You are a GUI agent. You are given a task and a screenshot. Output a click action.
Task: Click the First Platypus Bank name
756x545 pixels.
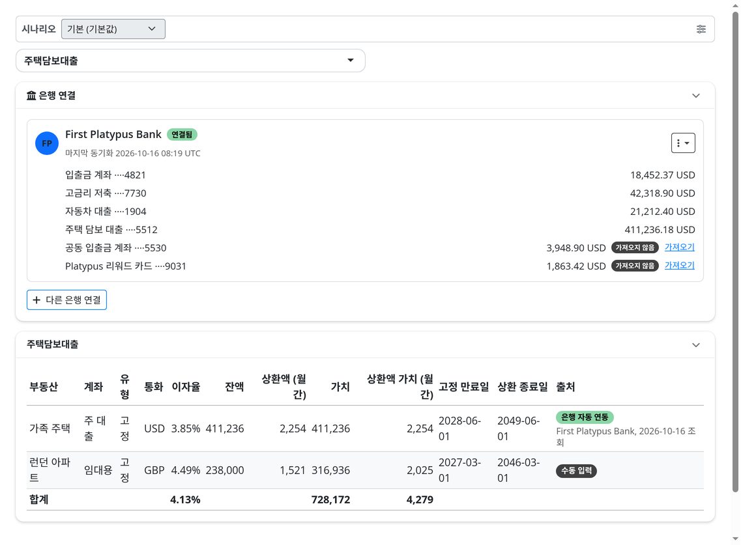(113, 134)
